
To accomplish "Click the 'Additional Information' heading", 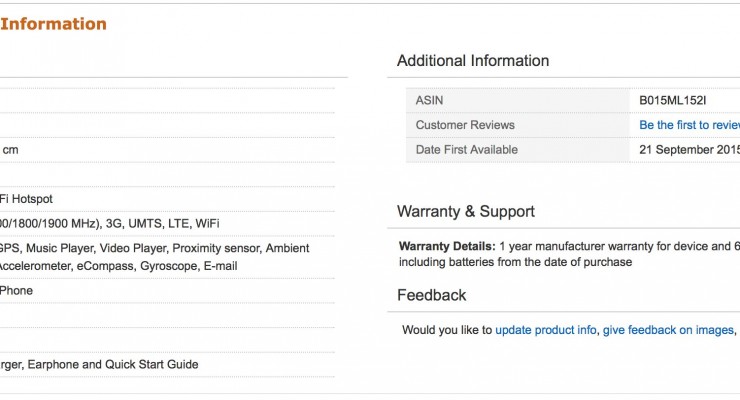I will click(x=473, y=61).
